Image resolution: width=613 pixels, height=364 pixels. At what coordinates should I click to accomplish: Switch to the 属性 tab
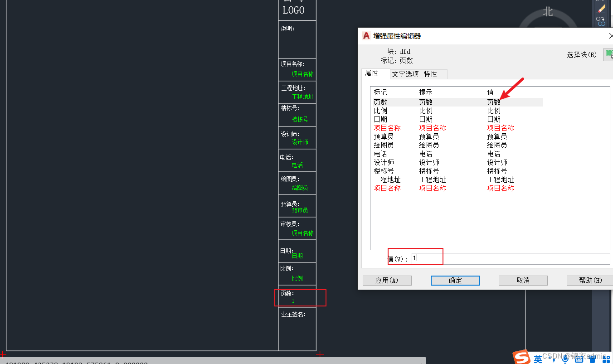375,73
